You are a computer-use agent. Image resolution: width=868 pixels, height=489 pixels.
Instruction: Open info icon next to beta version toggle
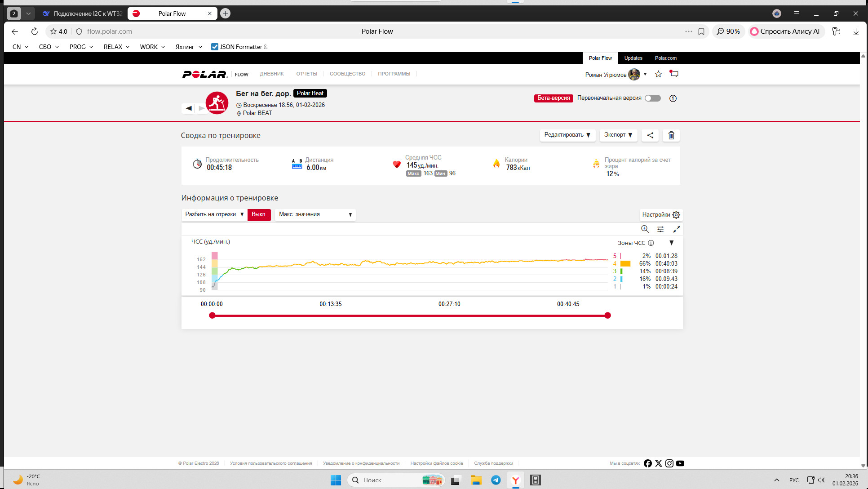[x=673, y=98]
